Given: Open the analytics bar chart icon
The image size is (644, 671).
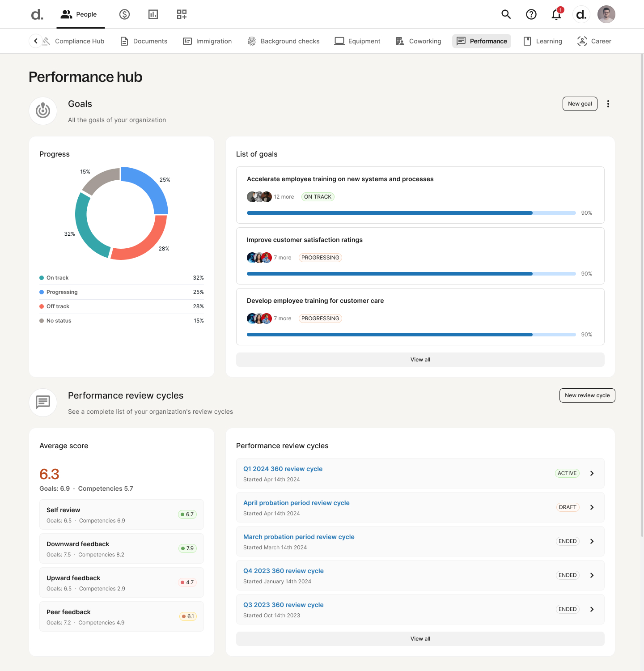Looking at the screenshot, I should (153, 14).
